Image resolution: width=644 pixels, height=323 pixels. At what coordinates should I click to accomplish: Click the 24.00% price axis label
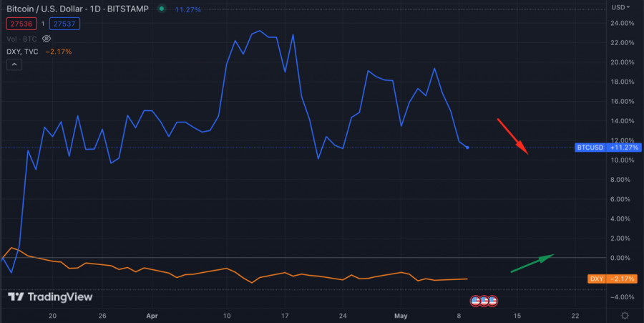[623, 24]
